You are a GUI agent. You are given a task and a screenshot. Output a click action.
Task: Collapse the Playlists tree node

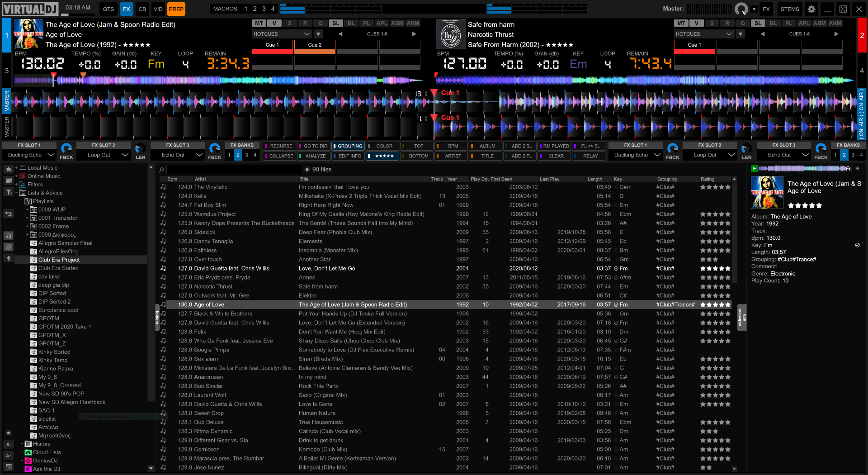pyautogui.click(x=22, y=201)
